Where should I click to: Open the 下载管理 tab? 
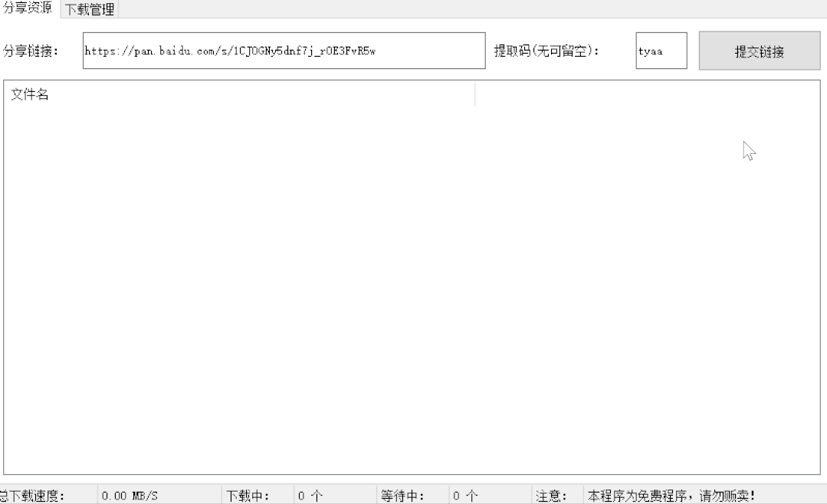coord(90,9)
